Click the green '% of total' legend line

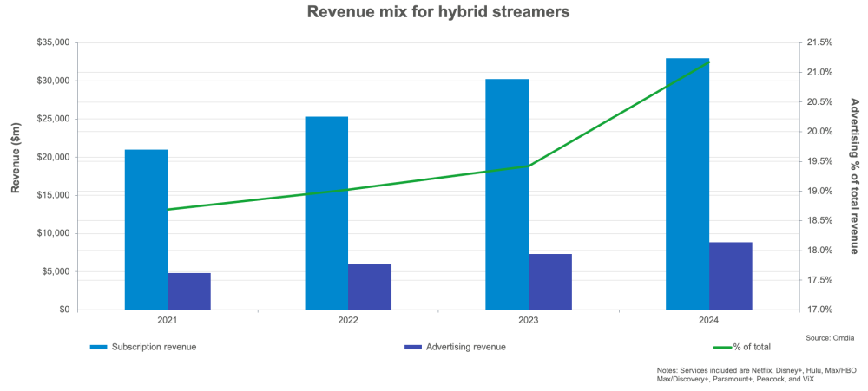click(x=722, y=348)
